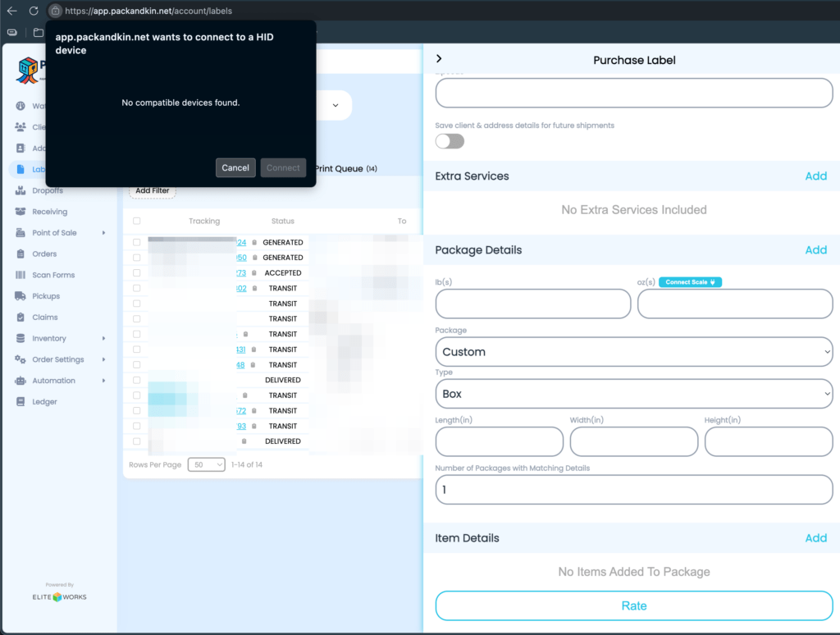Screen dimensions: 840x635
Task: Open the Type dropdown showing Box
Action: point(633,394)
